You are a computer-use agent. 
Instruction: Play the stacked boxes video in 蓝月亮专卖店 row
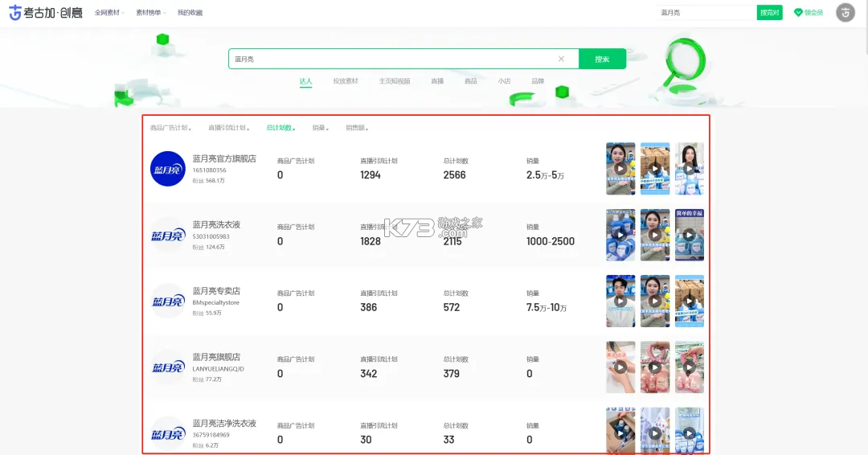point(690,301)
